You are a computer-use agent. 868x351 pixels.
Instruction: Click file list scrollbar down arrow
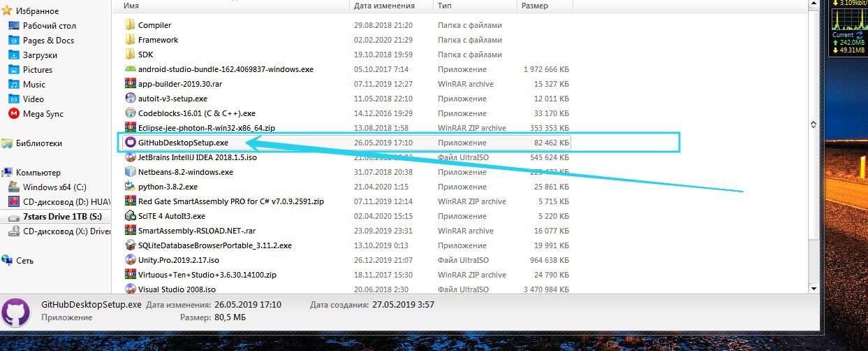coord(813,287)
